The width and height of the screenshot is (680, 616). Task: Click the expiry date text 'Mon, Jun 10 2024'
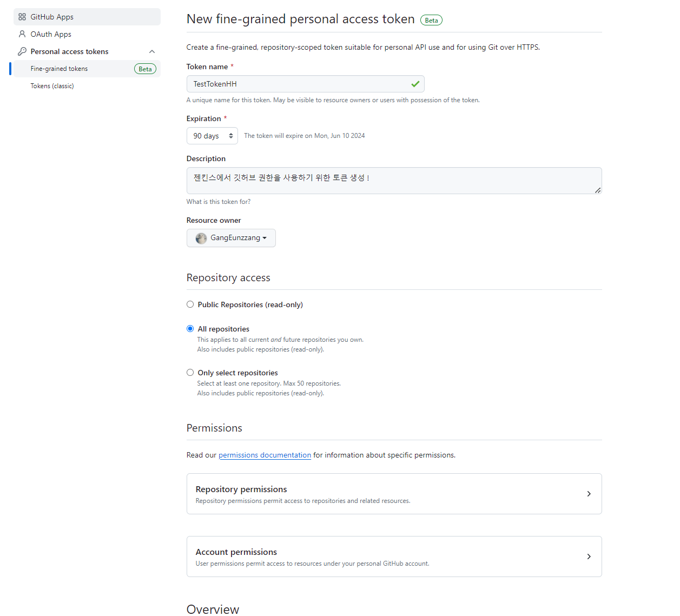tap(339, 136)
